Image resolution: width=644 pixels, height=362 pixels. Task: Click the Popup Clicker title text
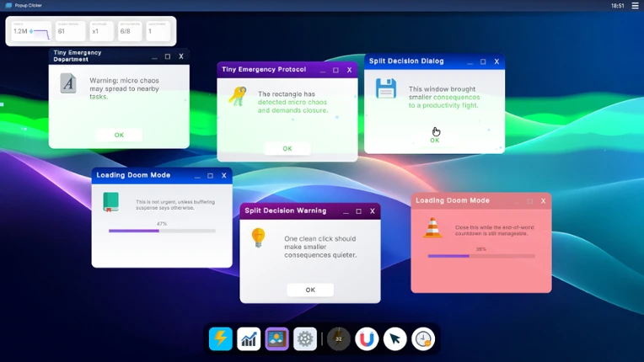point(29,5)
